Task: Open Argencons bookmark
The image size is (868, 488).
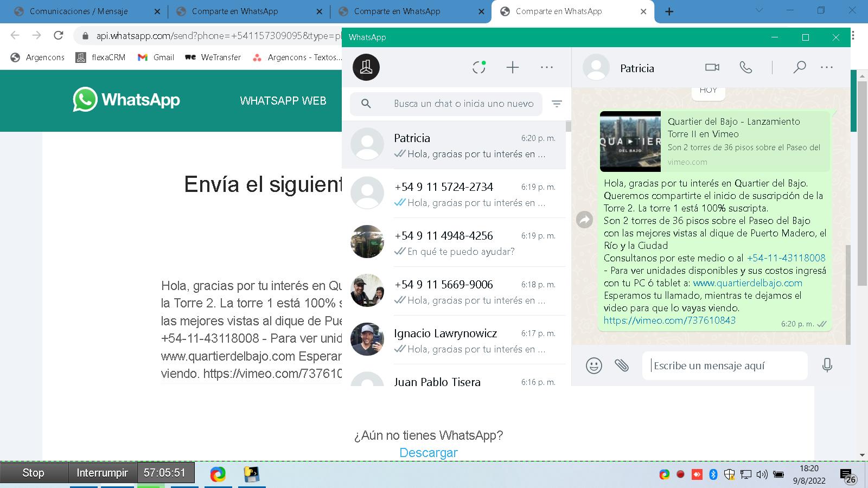Action: click(37, 57)
